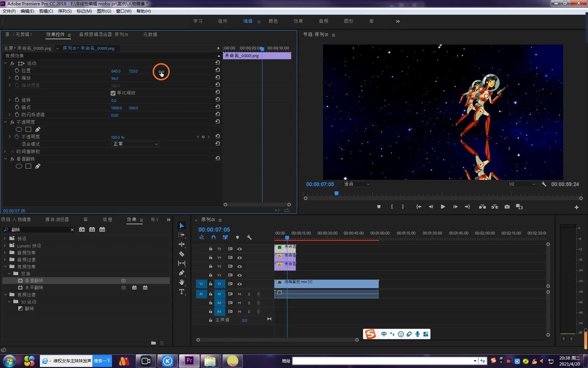The image size is (588, 368).
Task: Show more workspaces overflow chevrons
Action: tap(398, 21)
